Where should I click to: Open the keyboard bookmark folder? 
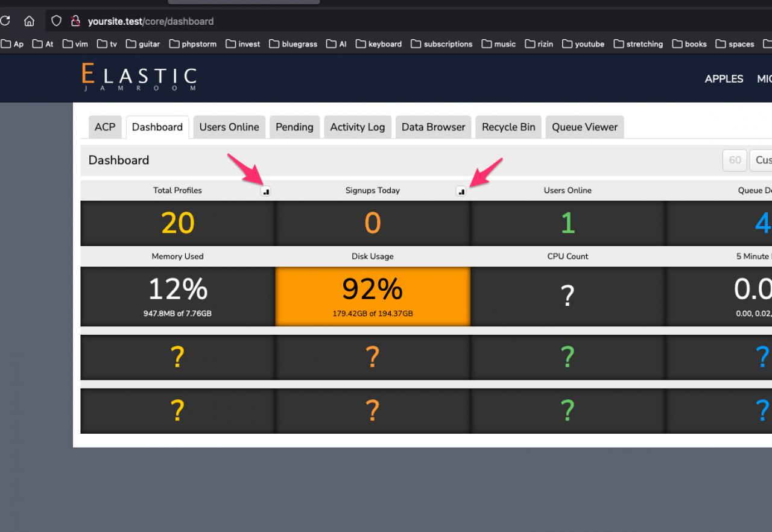[x=379, y=44]
